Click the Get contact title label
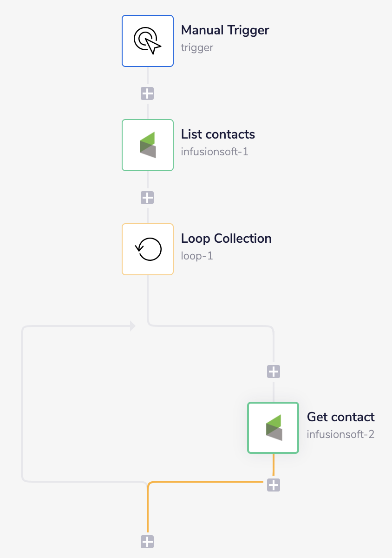 340,417
